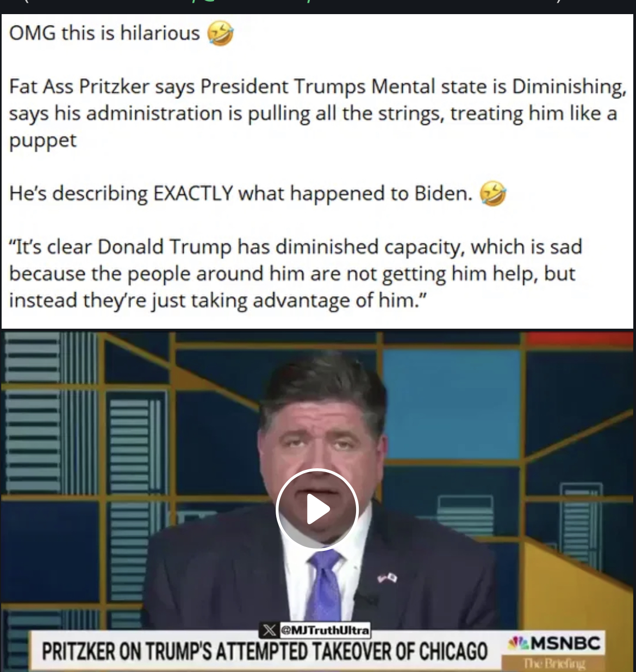
Task: Click the quoted 'diminished capacity' paragraph
Action: point(295,273)
